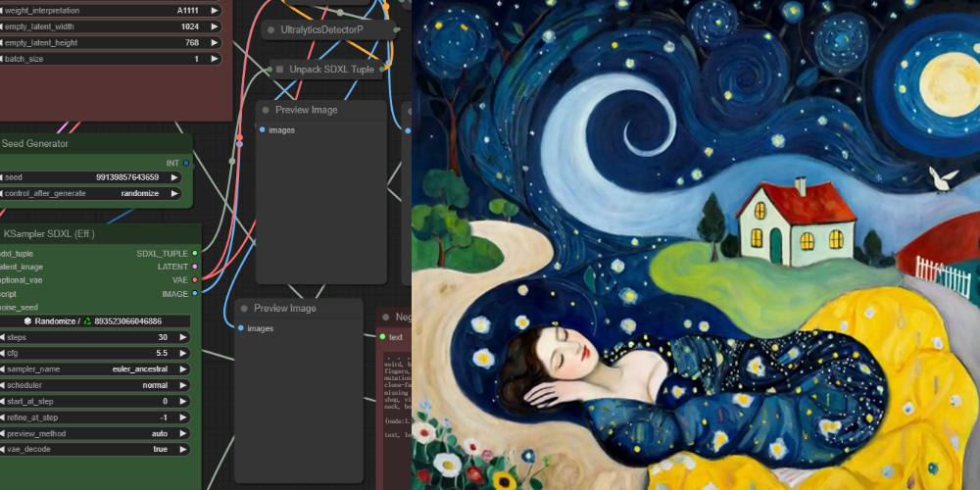This screenshot has width=980, height=490.
Task: Click the Seed Generator node title
Action: pyautogui.click(x=35, y=144)
